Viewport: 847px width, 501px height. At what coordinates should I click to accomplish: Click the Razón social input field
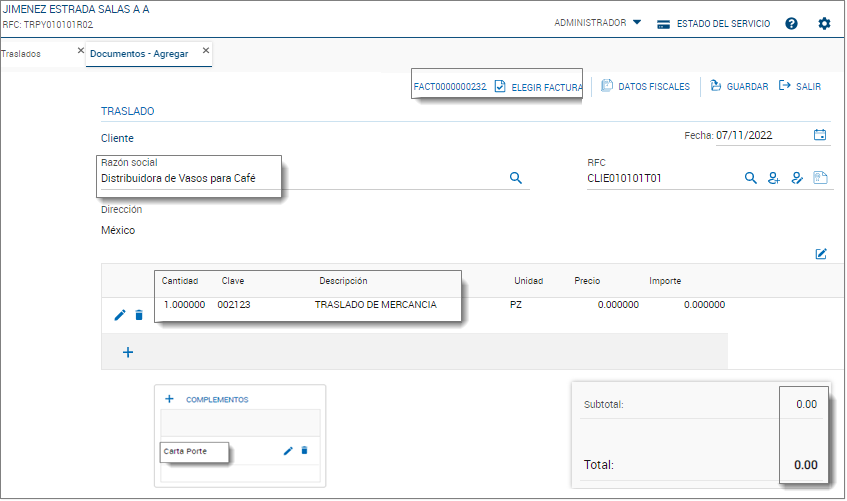click(x=300, y=178)
